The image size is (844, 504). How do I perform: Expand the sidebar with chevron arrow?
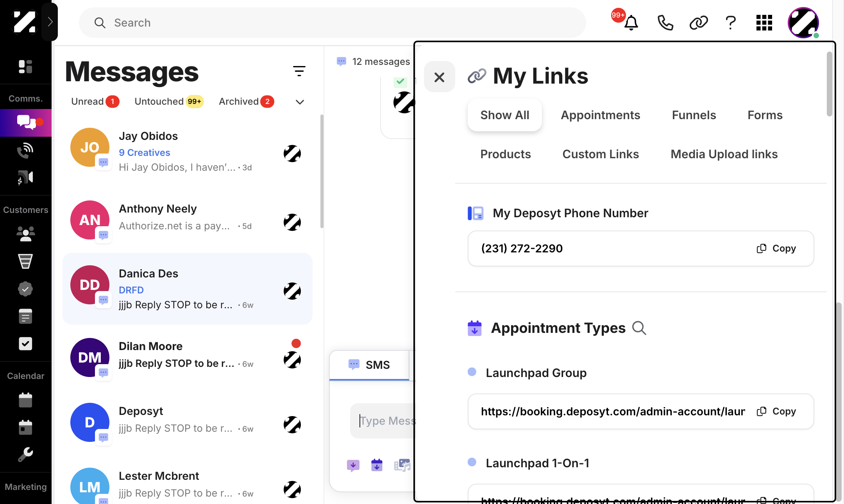pyautogui.click(x=50, y=21)
